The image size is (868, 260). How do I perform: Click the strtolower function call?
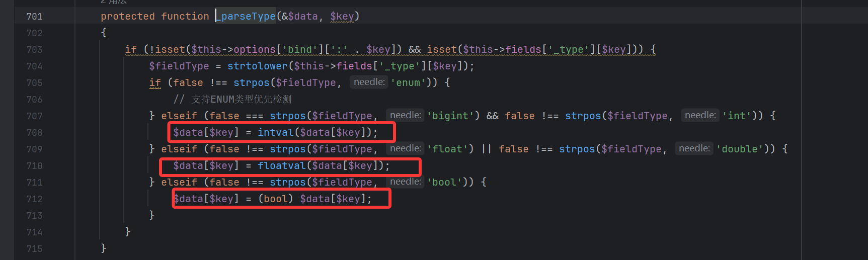pos(257,66)
